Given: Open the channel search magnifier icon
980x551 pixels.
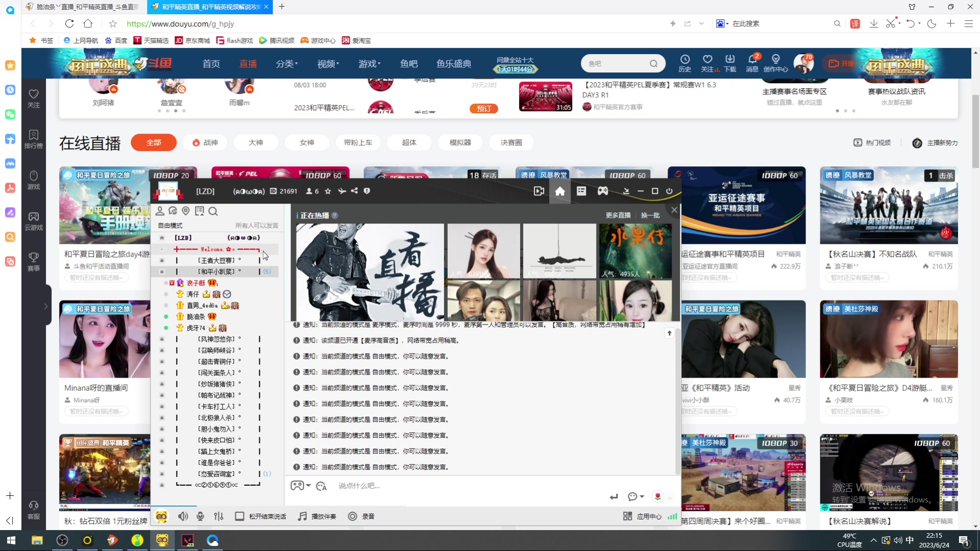Looking at the screenshot, I should pyautogui.click(x=213, y=211).
